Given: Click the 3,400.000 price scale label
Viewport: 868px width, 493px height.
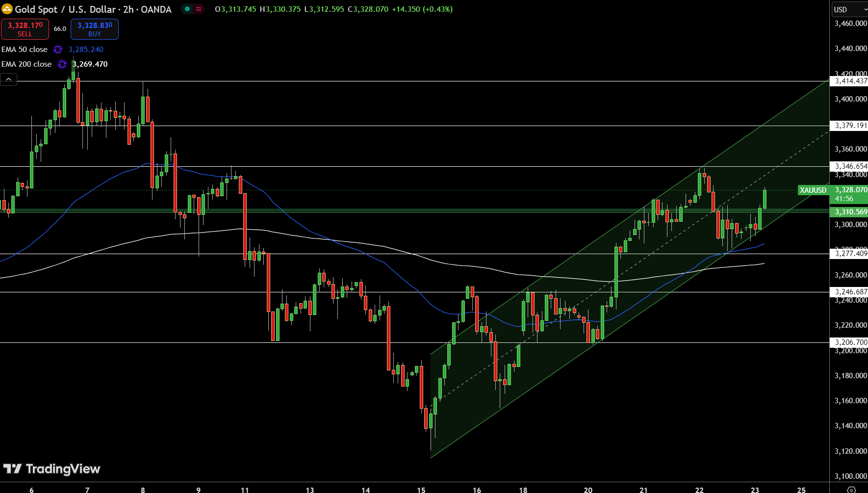Looking at the screenshot, I should click(850, 99).
